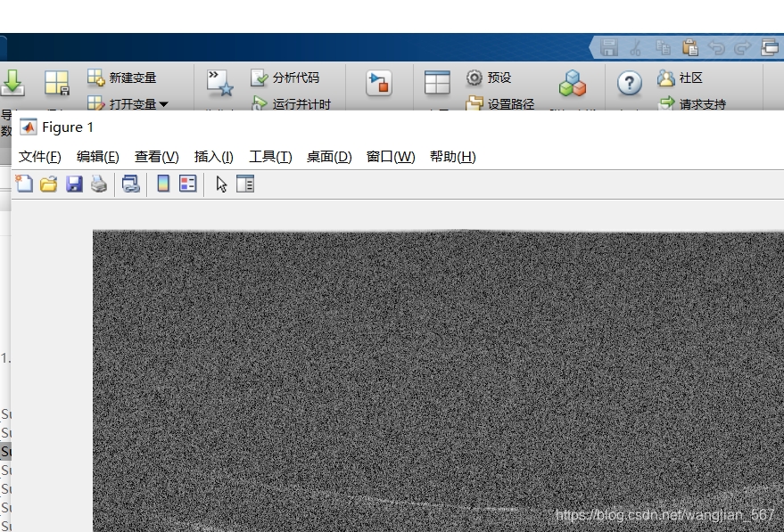
Task: Click the Save icon in quick access bar
Action: [609, 48]
